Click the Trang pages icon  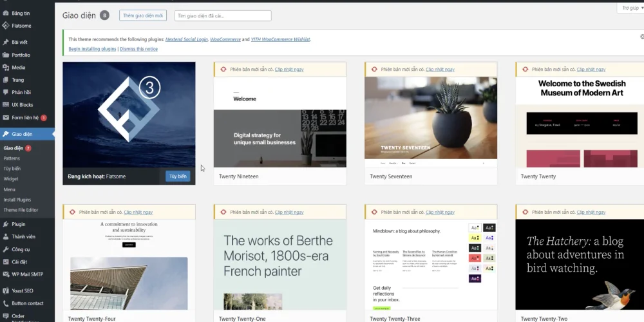point(5,80)
